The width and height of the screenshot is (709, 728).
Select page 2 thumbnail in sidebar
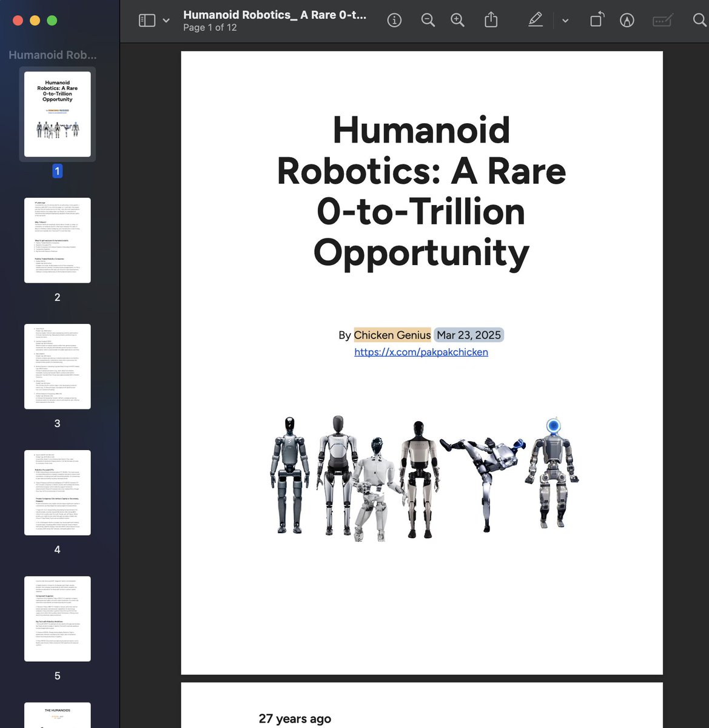tap(57, 240)
